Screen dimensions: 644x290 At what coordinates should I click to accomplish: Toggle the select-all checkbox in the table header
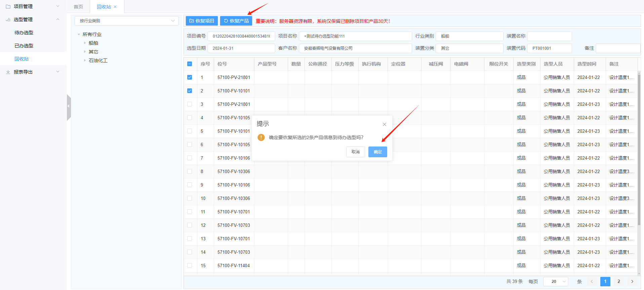[190, 64]
